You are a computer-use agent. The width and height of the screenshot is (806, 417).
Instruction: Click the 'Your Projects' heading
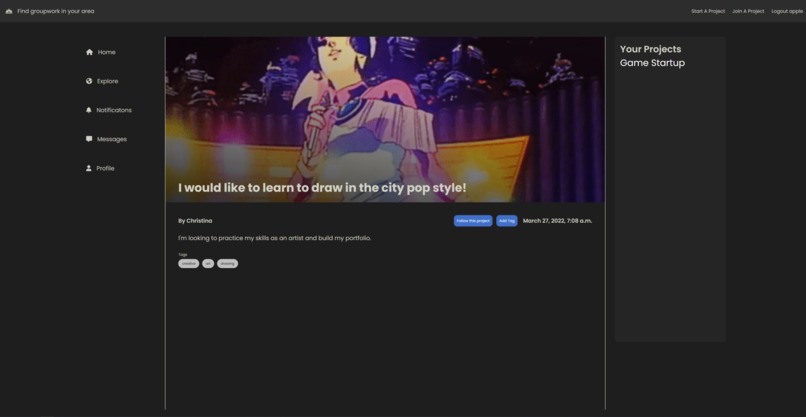click(x=650, y=49)
